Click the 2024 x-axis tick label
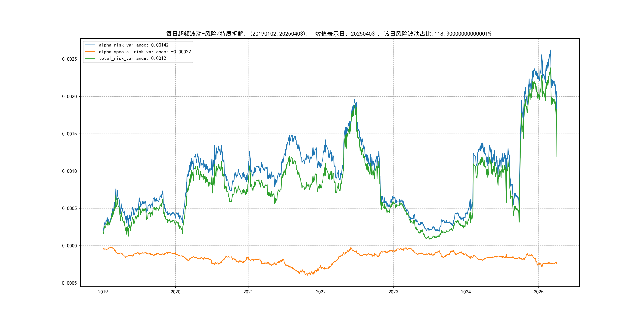 pos(466,292)
